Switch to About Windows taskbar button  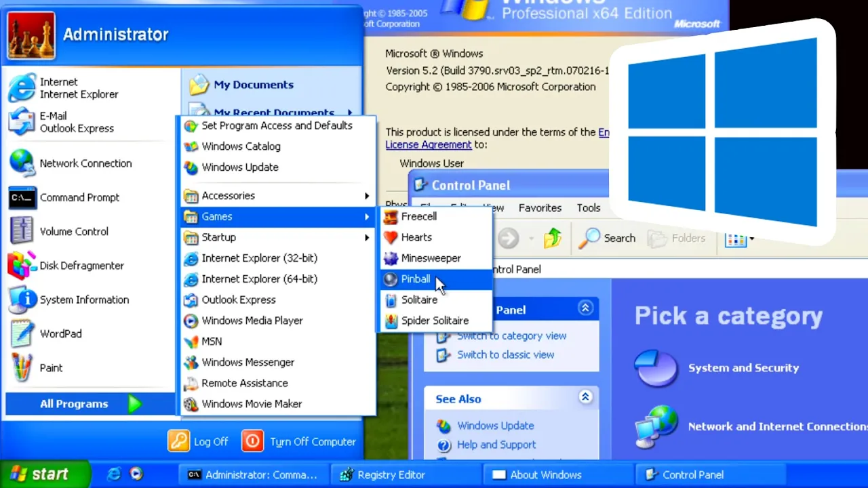[x=558, y=475]
